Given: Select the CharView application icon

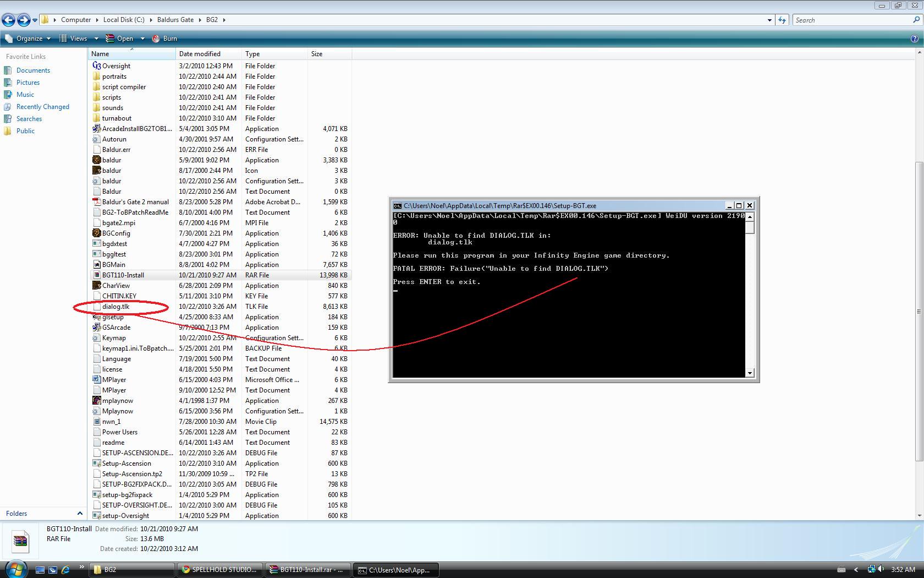Looking at the screenshot, I should [x=97, y=286].
